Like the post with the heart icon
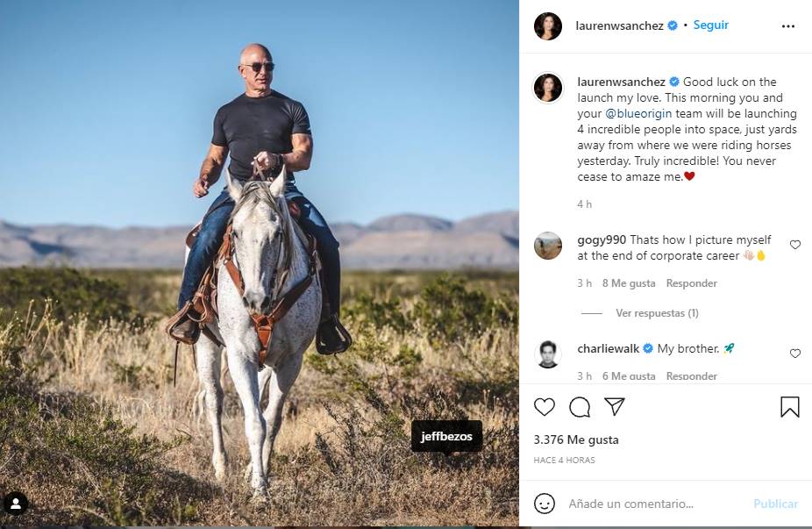 (x=545, y=407)
